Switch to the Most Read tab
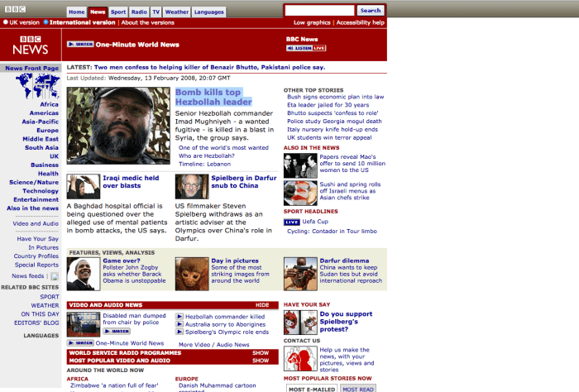Viewport: 579px width, 392px height. pyautogui.click(x=358, y=389)
